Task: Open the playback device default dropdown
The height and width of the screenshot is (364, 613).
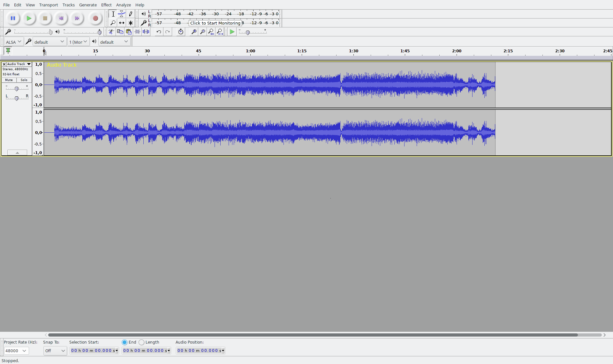Action: (x=114, y=42)
